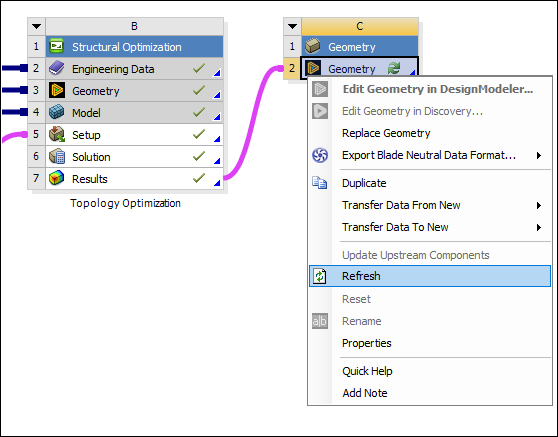558x437 pixels.
Task: Select the Engineering Data cell label
Action: pyautogui.click(x=113, y=69)
